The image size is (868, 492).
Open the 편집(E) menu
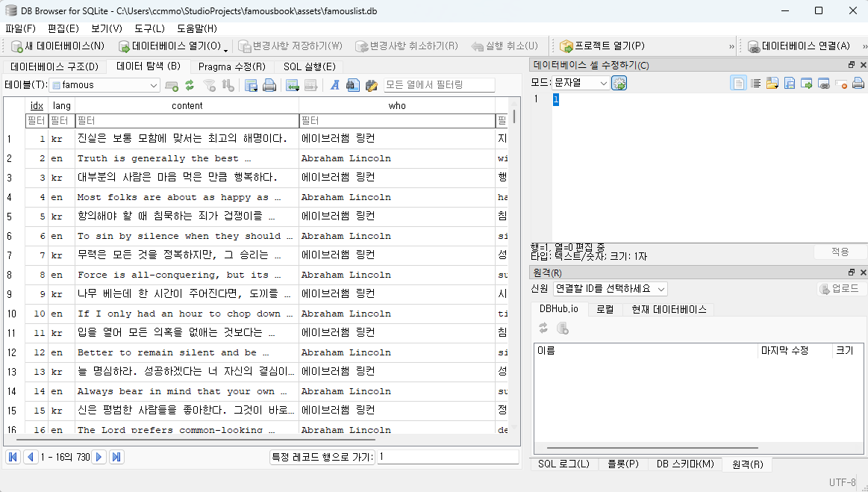point(63,28)
